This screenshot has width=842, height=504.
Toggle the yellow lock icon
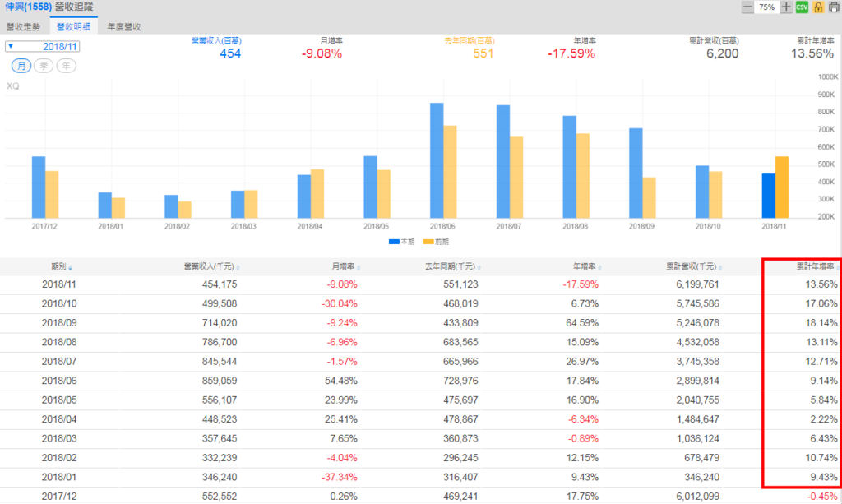[x=818, y=7]
